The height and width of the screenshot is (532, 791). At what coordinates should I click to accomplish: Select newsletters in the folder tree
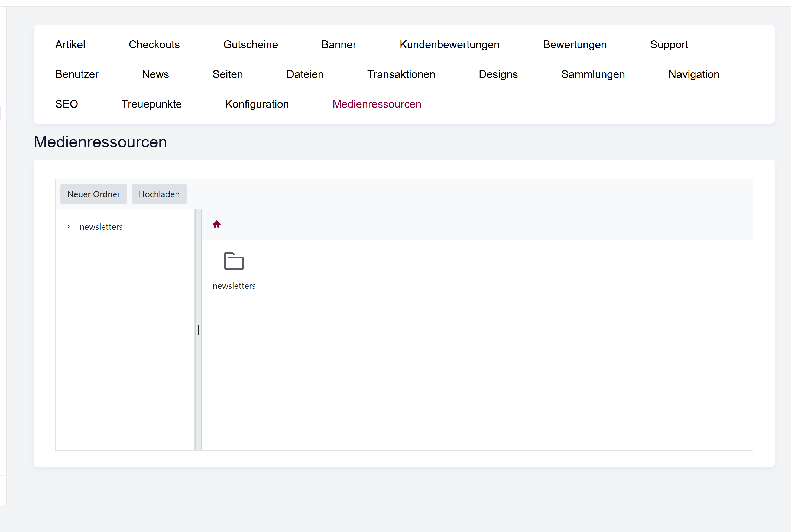[x=101, y=227]
